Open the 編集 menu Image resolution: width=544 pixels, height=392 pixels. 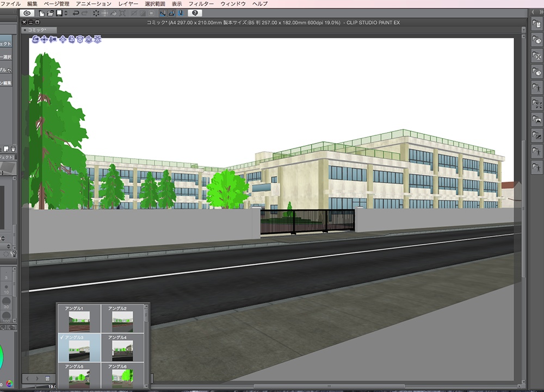[x=32, y=4]
